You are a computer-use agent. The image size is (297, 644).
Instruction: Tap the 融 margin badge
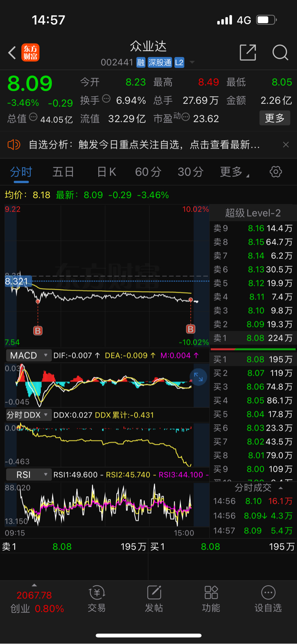(141, 63)
